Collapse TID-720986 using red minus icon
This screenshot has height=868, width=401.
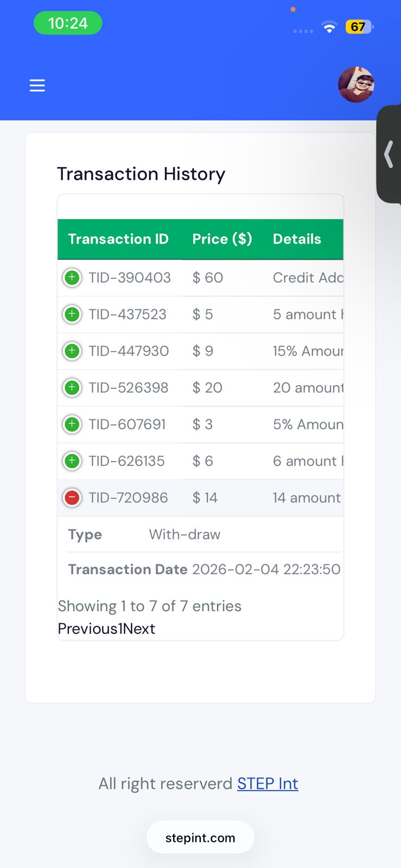pos(72,497)
